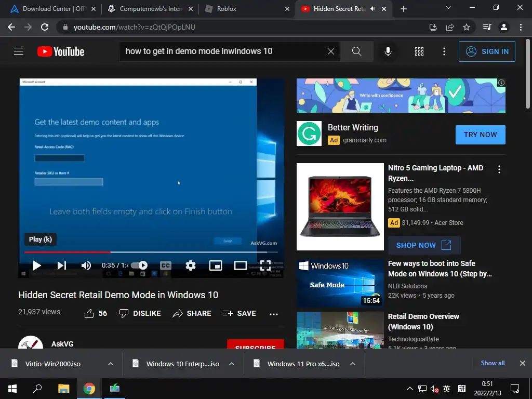The image size is (532, 399).
Task: Click the SIGN IN button
Action: pos(487,51)
